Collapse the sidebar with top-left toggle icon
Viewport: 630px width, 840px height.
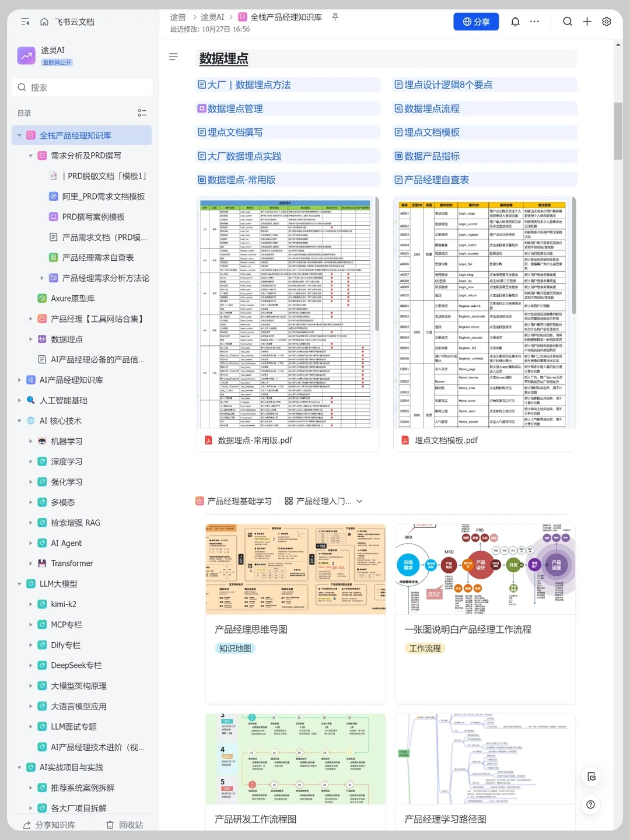25,22
